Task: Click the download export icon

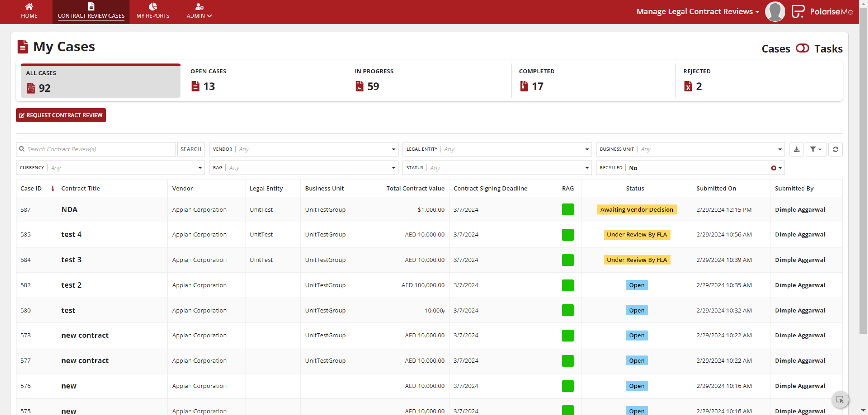Action: coord(796,149)
